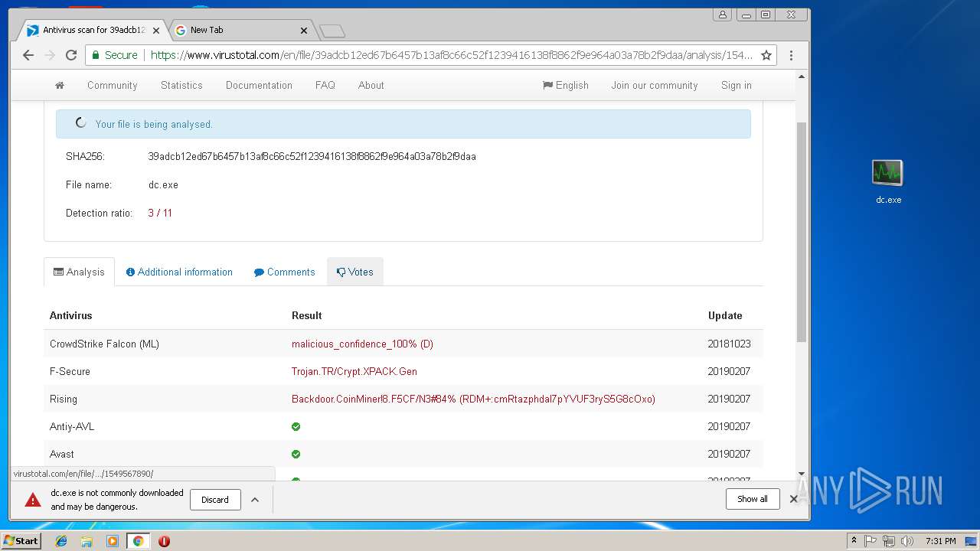Click the scrollbar up arrow

pos(802,77)
